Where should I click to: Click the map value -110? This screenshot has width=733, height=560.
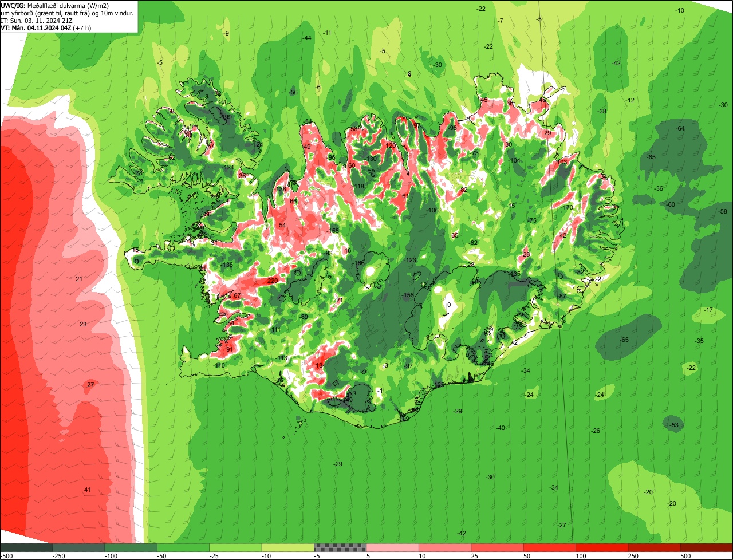click(219, 365)
